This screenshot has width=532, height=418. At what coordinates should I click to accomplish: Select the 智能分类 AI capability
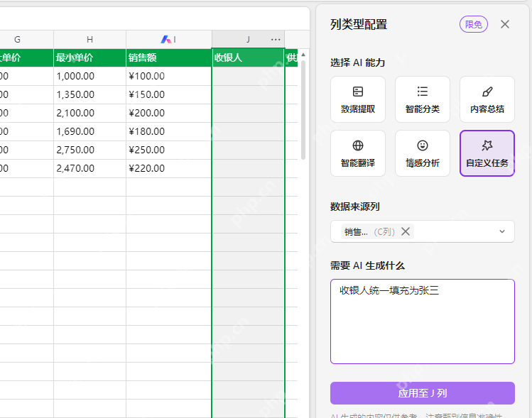pyautogui.click(x=423, y=99)
